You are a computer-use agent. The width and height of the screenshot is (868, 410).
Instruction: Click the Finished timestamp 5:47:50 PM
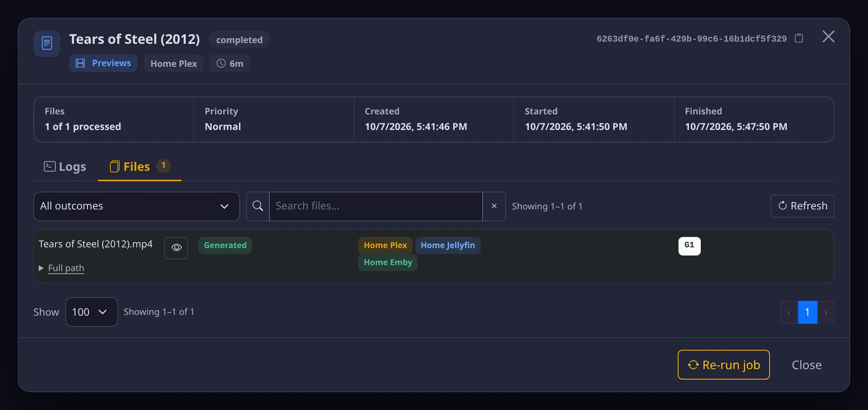(736, 127)
